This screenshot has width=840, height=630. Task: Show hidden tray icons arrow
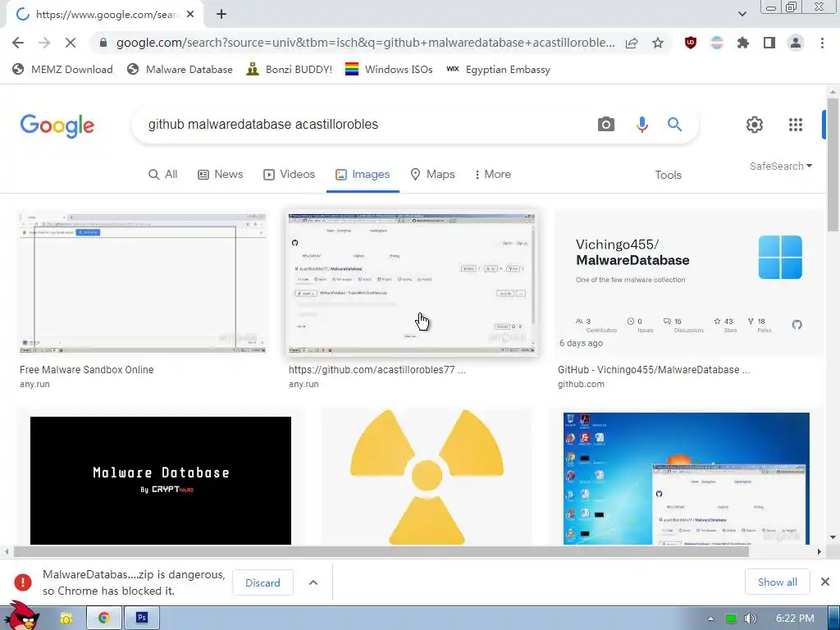click(710, 619)
